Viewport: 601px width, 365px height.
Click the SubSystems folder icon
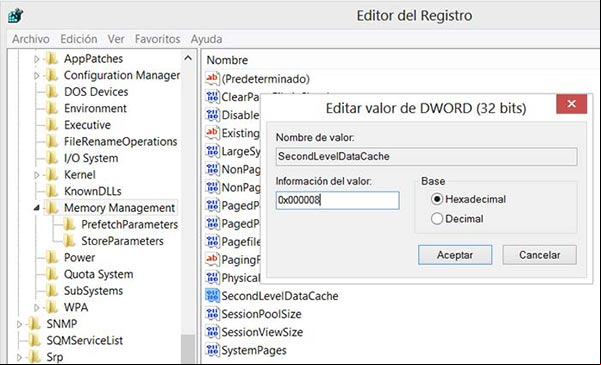[52, 291]
